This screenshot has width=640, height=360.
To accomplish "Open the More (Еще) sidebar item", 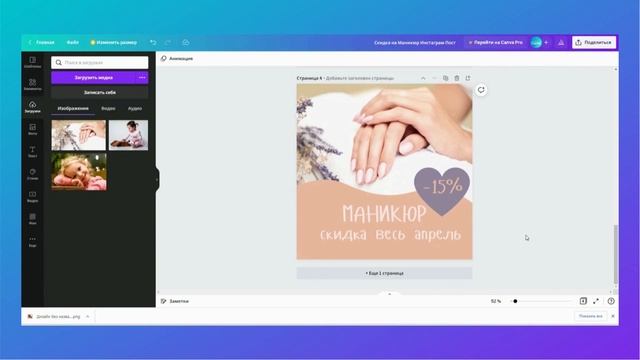I will click(33, 241).
